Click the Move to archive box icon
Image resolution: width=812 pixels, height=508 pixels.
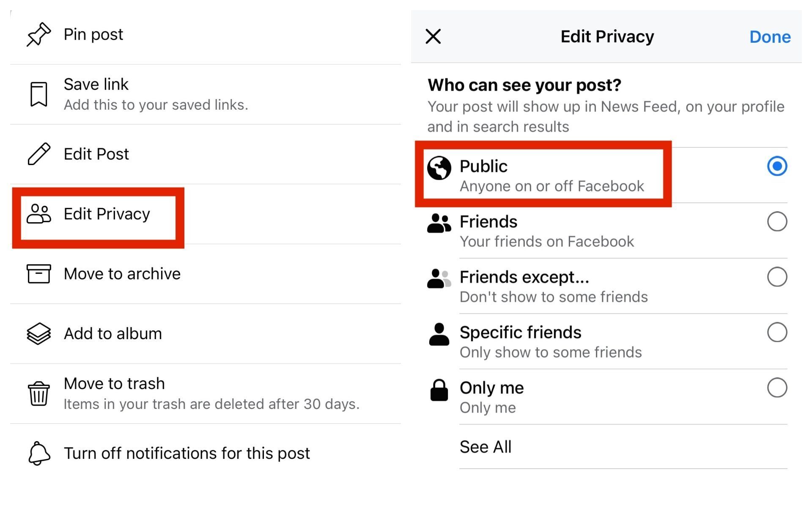(x=39, y=274)
